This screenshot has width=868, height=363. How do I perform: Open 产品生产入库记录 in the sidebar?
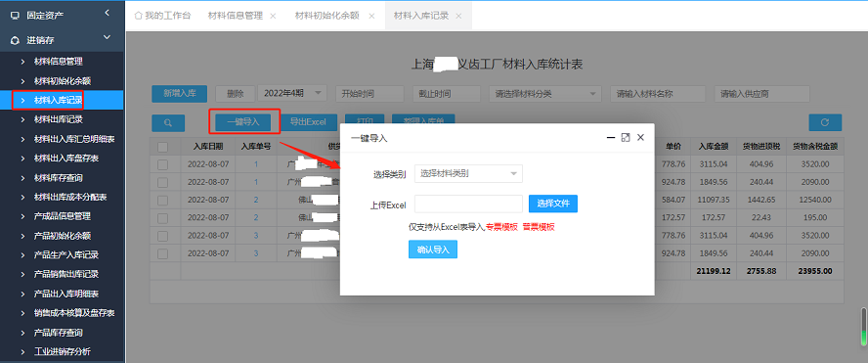tap(65, 255)
